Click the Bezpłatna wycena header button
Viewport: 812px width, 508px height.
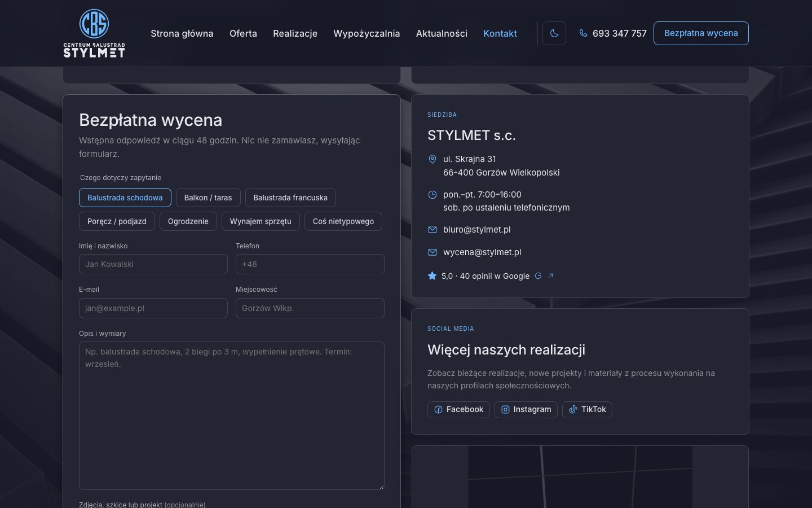pyautogui.click(x=701, y=33)
